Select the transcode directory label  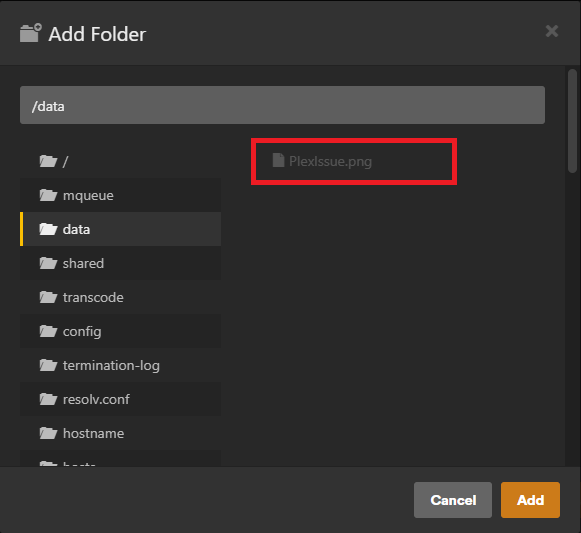pos(93,297)
